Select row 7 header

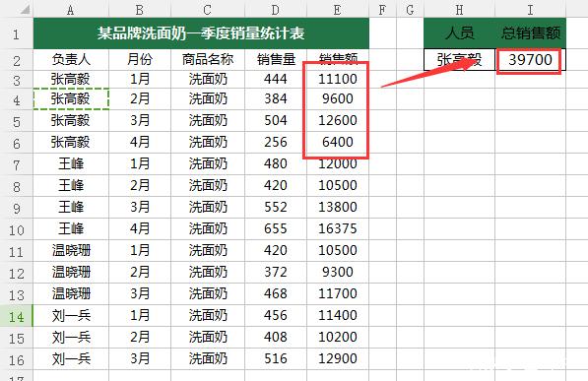17,164
